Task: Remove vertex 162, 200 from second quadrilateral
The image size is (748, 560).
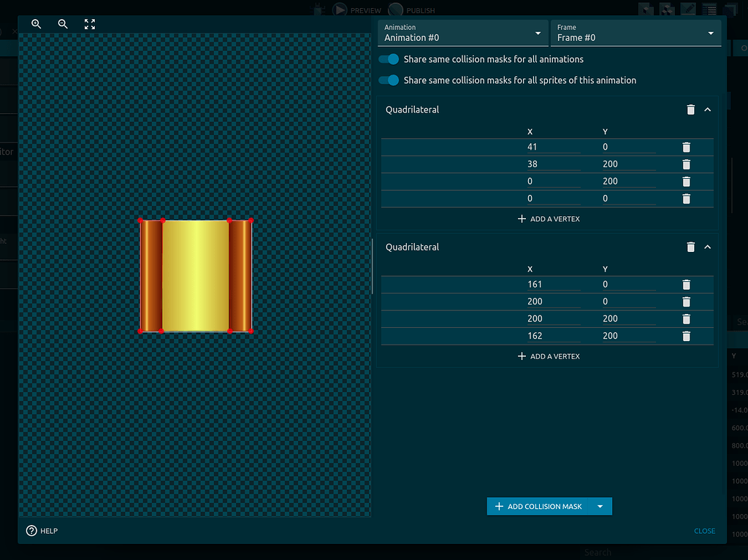Action: click(686, 336)
